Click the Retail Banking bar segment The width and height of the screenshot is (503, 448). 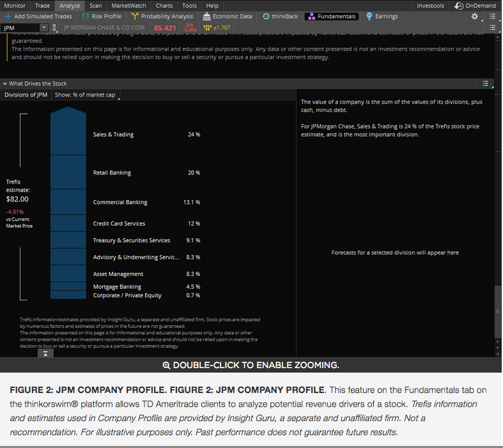tap(68, 172)
